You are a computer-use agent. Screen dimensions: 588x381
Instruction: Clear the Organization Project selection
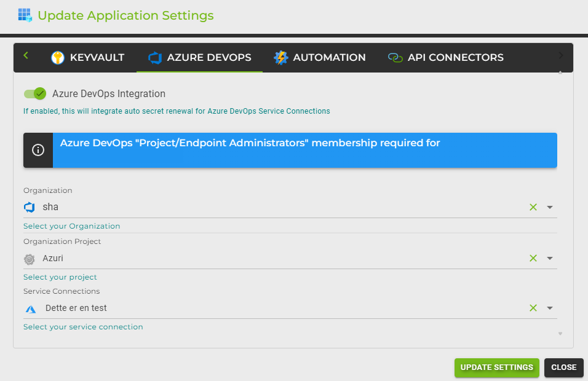coord(533,258)
